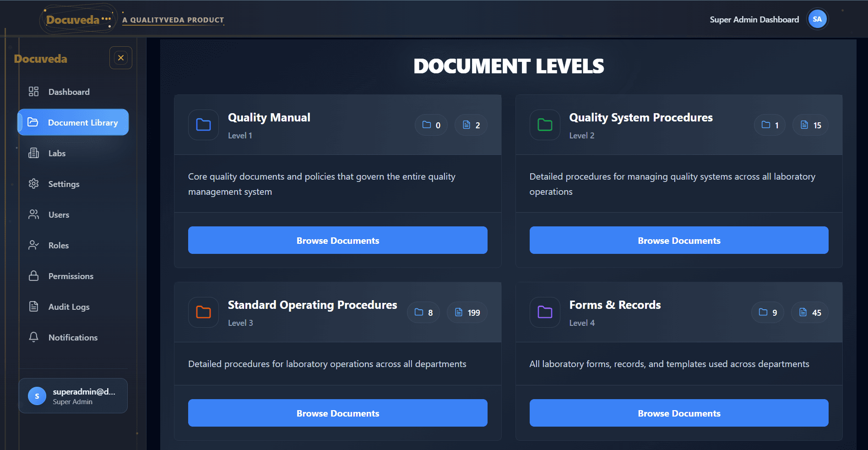The width and height of the screenshot is (868, 450).
Task: Open the Dashboard grid icon
Action: pyautogui.click(x=33, y=91)
